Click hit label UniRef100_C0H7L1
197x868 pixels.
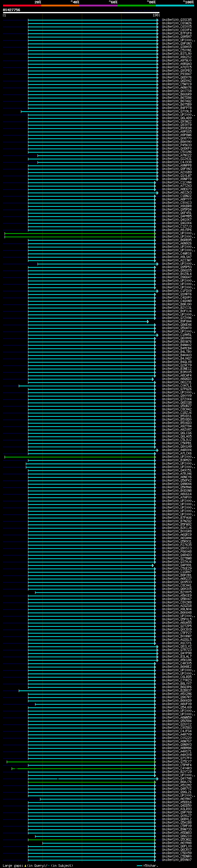(177, 386)
